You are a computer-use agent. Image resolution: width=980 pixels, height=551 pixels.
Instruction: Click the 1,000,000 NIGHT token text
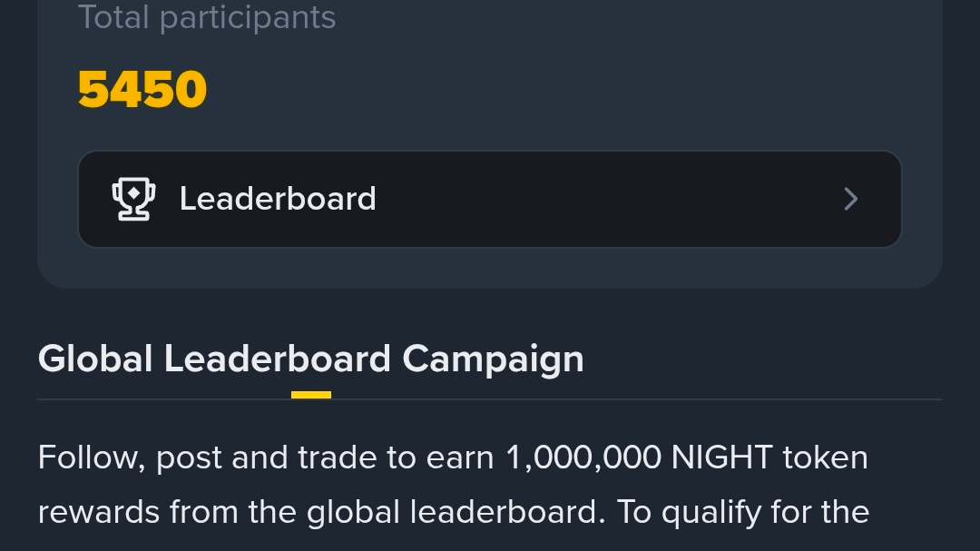point(686,458)
